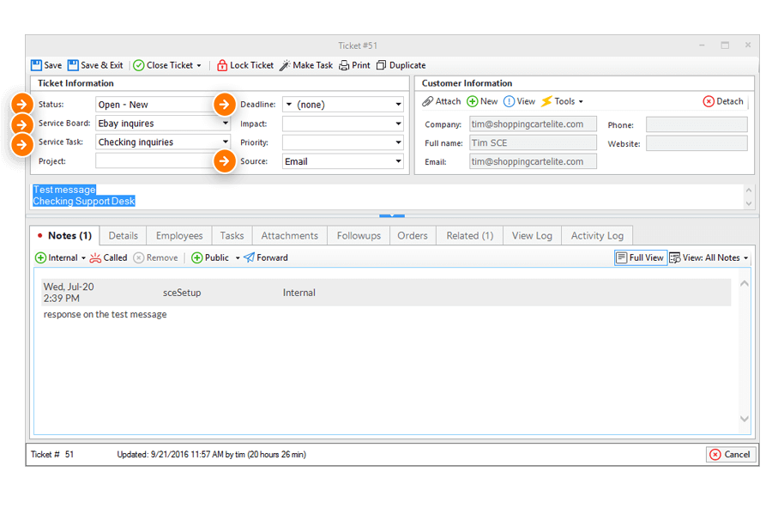The height and width of the screenshot is (532, 772).
Task: Open the Tools lightning menu
Action: click(562, 101)
